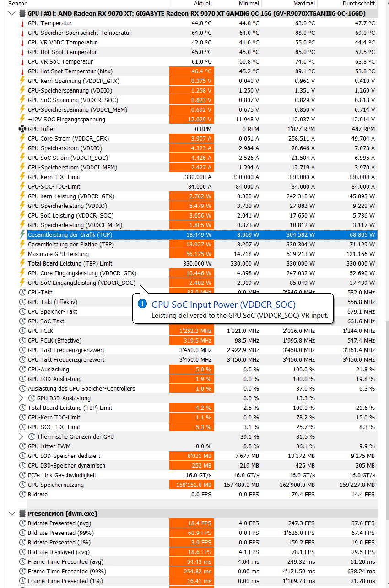389x588 pixels.
Task: Click the thermometer icon for GPU-Hot-Spot-Temperatur
Action: tap(22, 52)
